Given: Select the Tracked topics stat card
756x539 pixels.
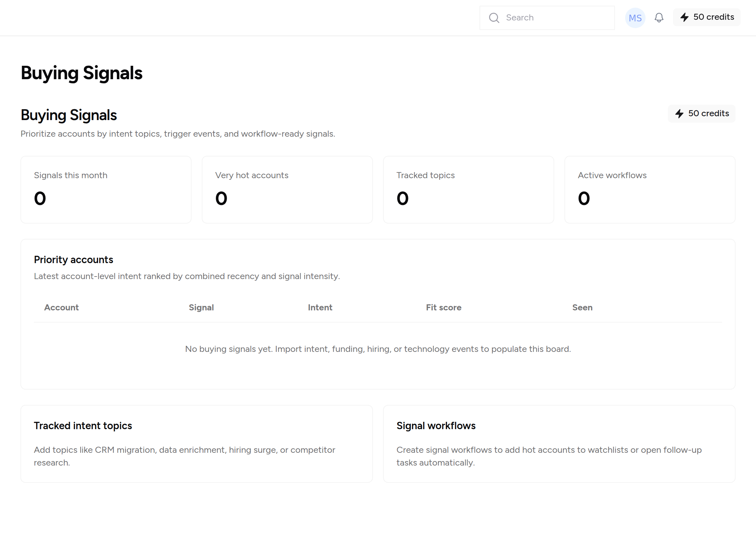Looking at the screenshot, I should (468, 190).
